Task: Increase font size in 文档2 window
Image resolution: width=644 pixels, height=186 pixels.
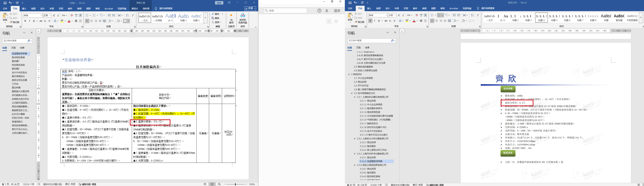Action: (54, 15)
